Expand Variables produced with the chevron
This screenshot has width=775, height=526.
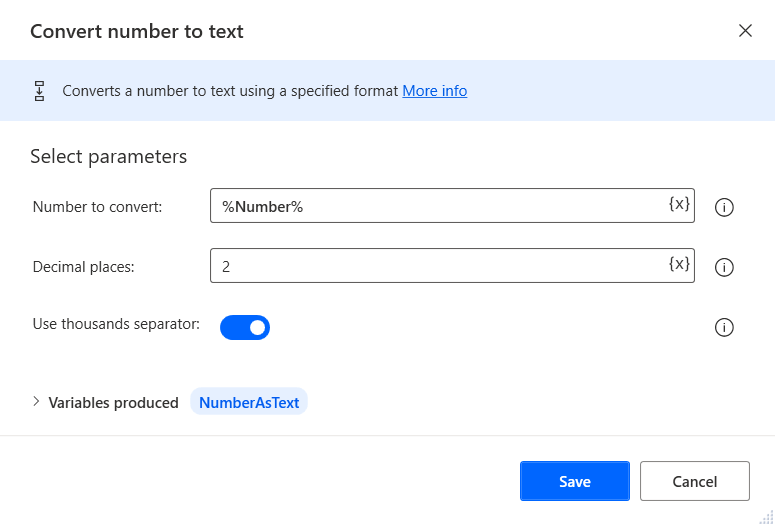pyautogui.click(x=37, y=402)
